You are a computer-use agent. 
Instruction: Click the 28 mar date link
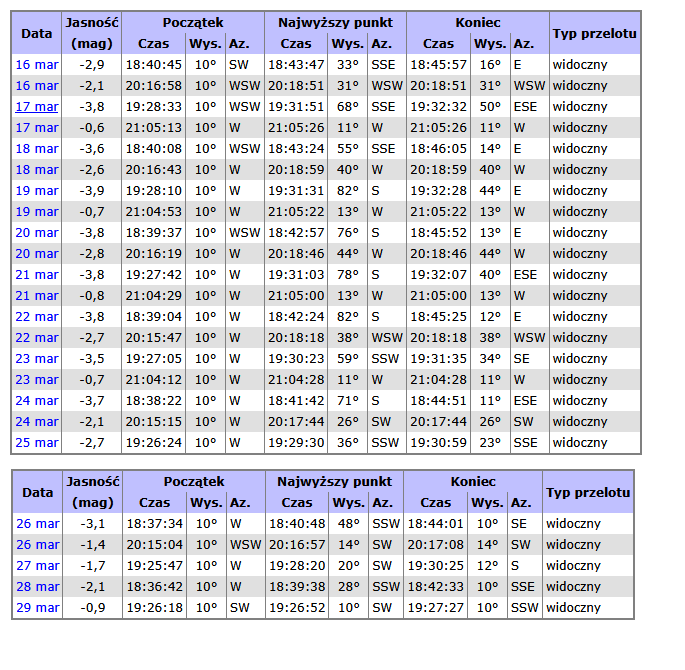(38, 586)
